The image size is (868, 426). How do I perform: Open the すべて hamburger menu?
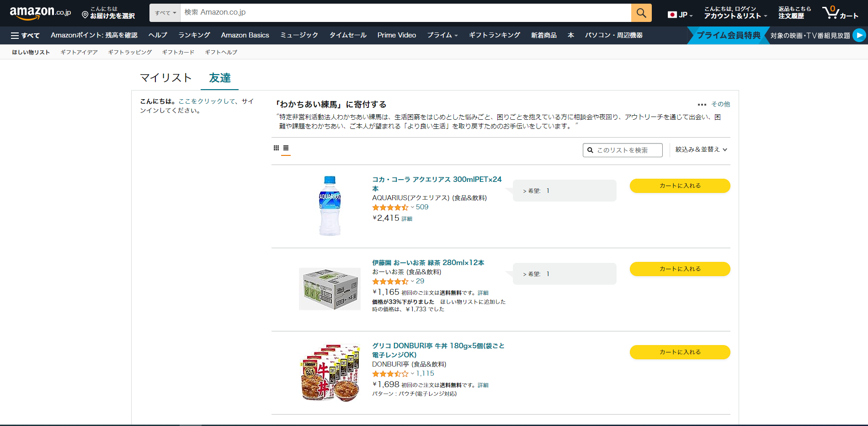coord(25,35)
